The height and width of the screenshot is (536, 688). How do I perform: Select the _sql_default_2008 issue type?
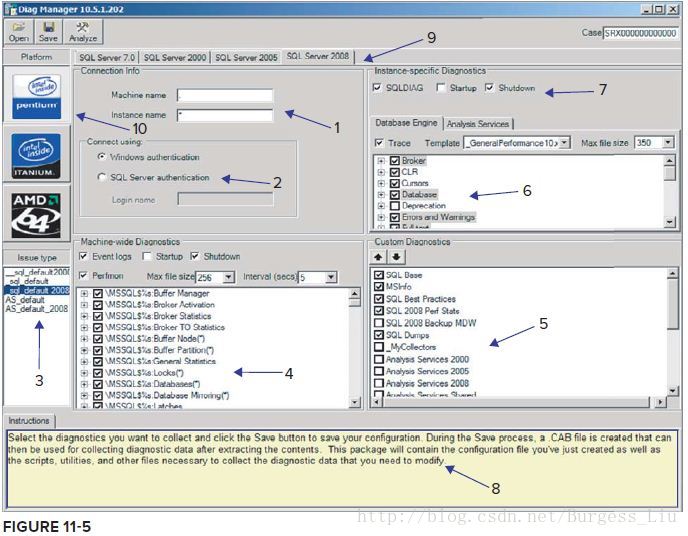(x=37, y=290)
